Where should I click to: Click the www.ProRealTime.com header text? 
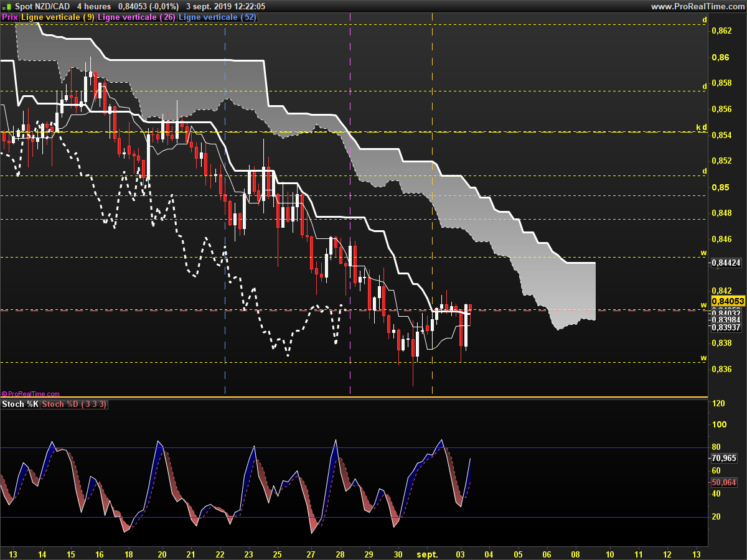click(697, 6)
